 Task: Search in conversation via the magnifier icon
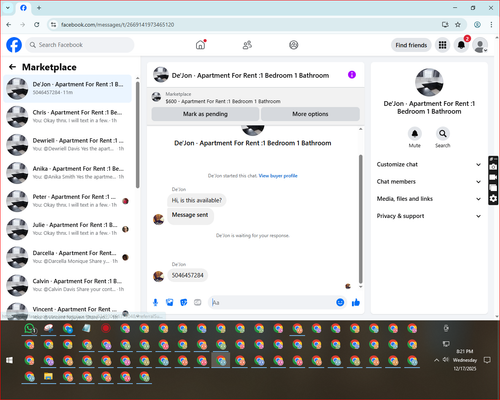[443, 134]
